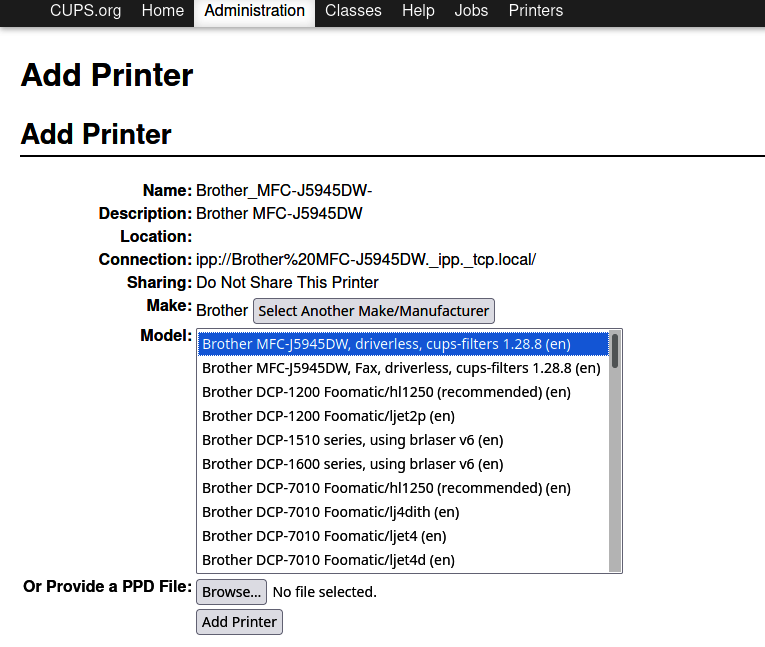Click Select Another Make/Manufacturer button
The image size is (765, 647).
[x=374, y=311]
